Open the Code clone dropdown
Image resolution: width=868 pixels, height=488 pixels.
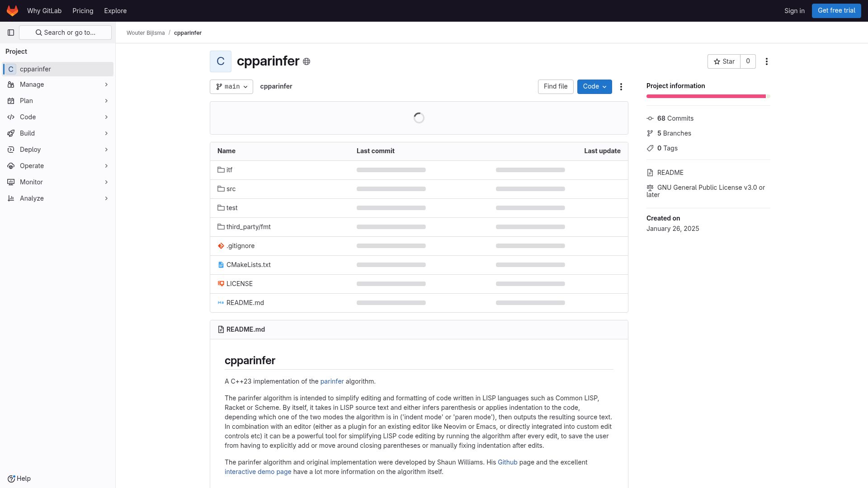click(x=594, y=87)
